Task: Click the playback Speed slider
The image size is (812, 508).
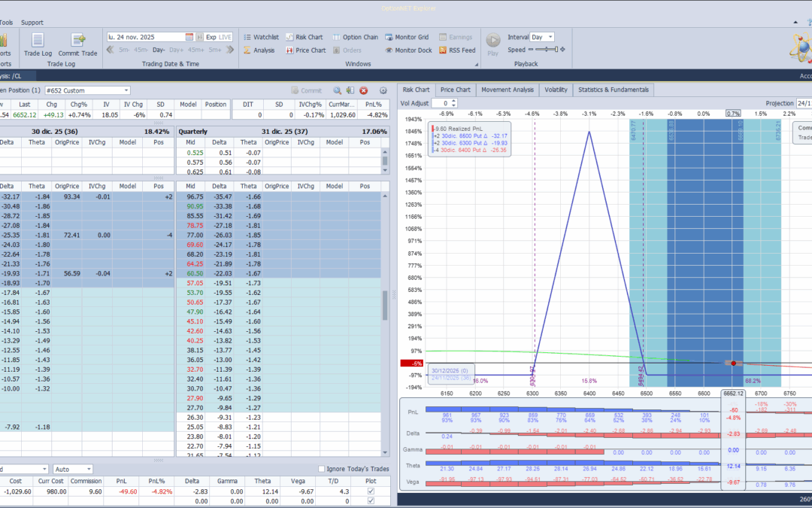Action: 547,50
